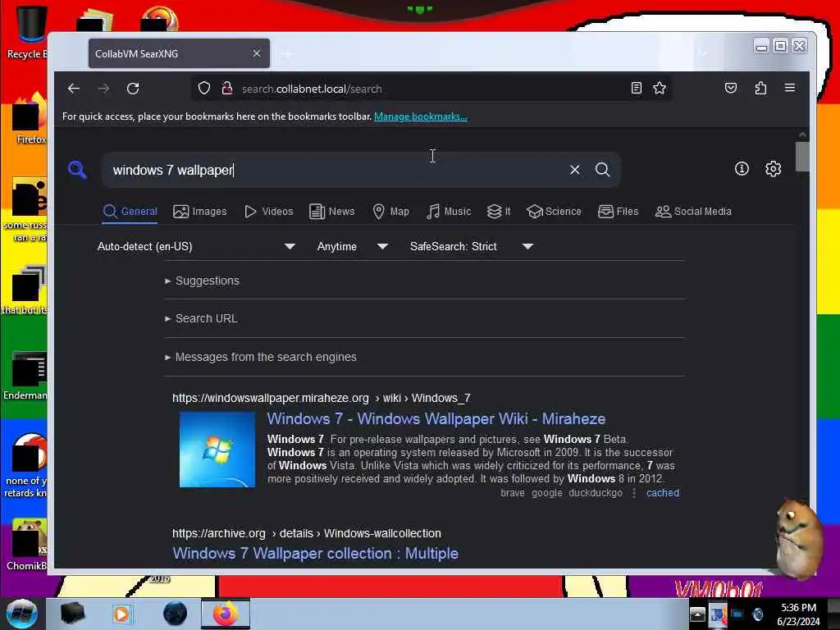Clear the search query with X
Image resolution: width=840 pixels, height=630 pixels.
(575, 170)
